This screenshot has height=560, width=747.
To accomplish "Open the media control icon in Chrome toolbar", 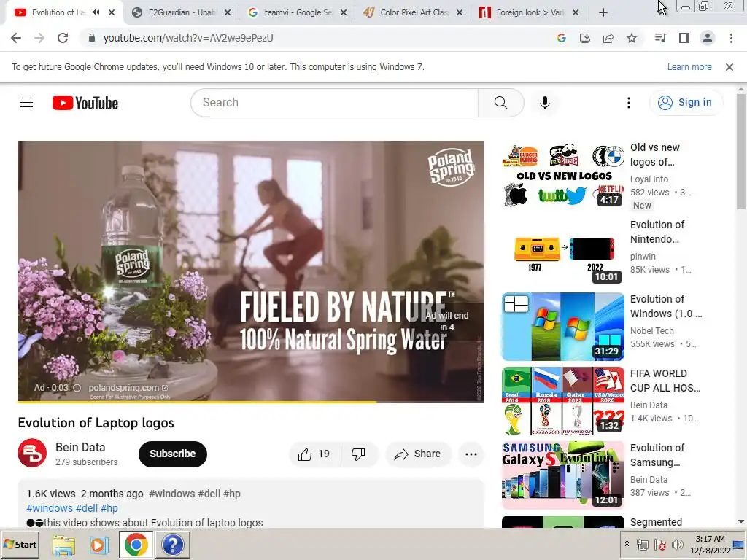I will 660,38.
